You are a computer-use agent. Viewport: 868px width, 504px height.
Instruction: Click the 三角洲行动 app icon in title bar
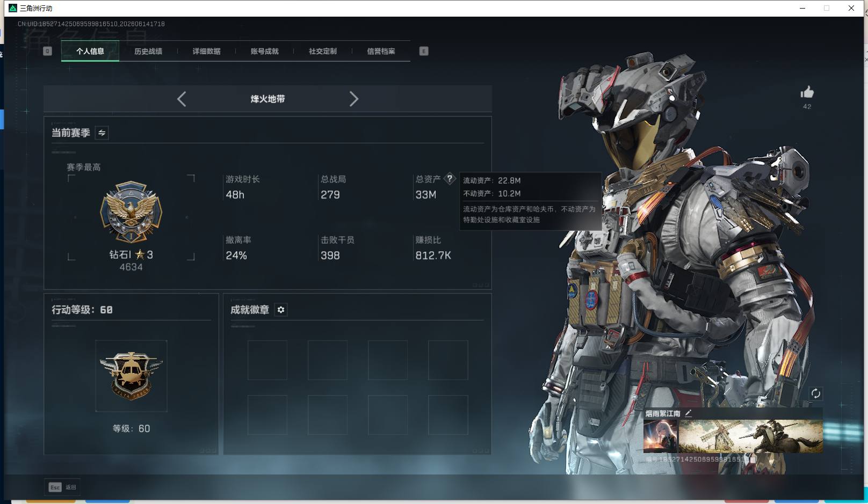tap(13, 8)
